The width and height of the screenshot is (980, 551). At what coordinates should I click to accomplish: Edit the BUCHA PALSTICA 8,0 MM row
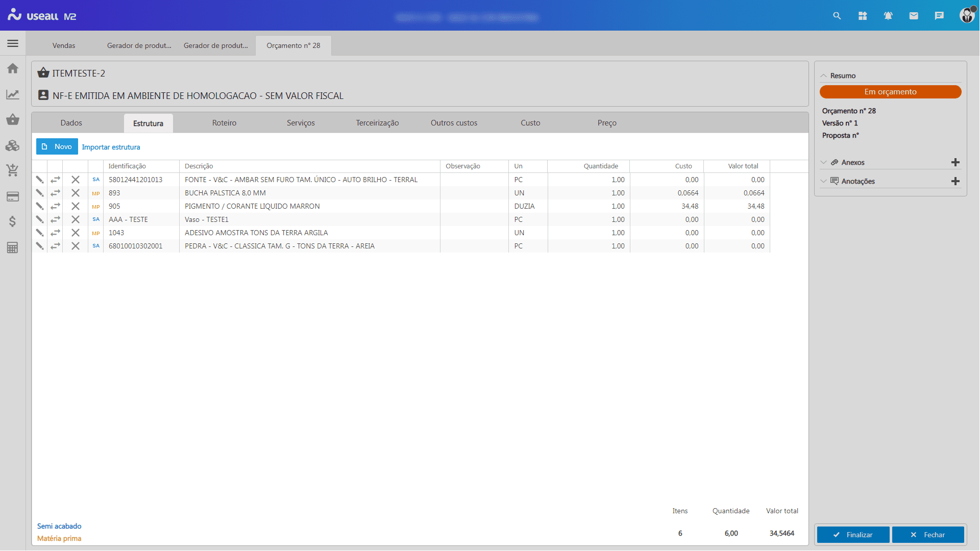pyautogui.click(x=39, y=193)
